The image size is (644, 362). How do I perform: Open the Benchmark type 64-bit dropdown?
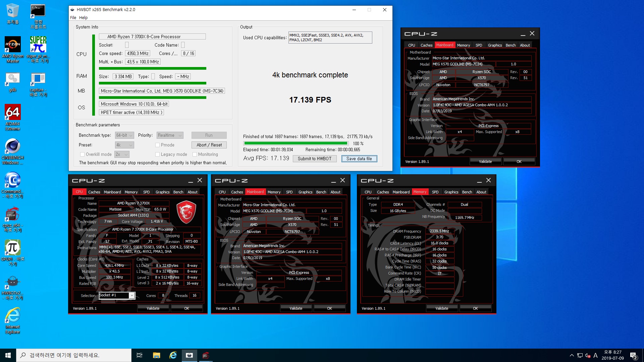(124, 135)
